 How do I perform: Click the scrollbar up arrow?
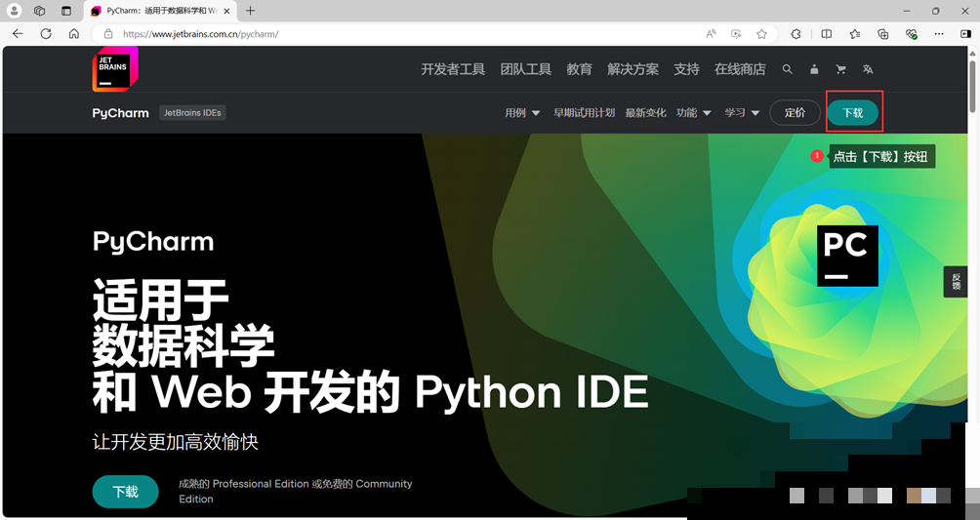(972, 52)
